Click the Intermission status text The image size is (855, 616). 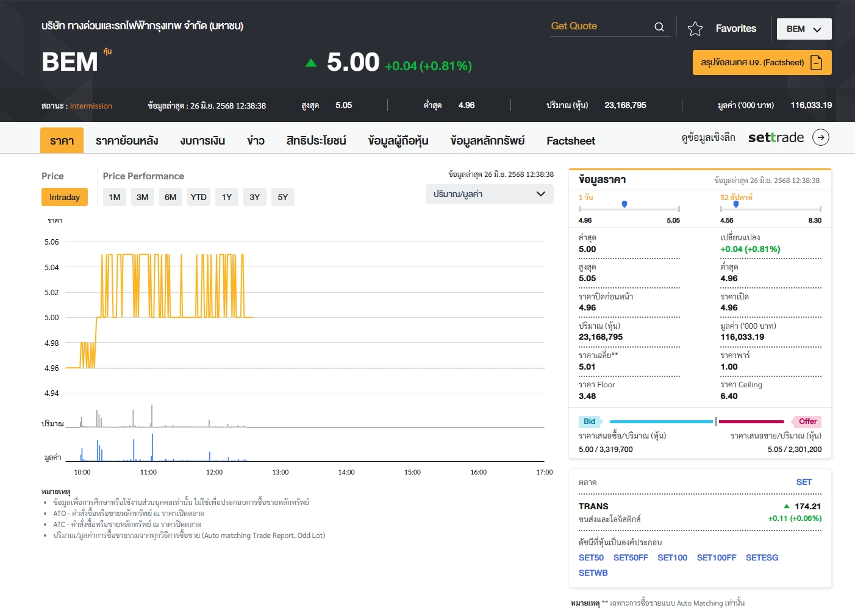click(91, 106)
